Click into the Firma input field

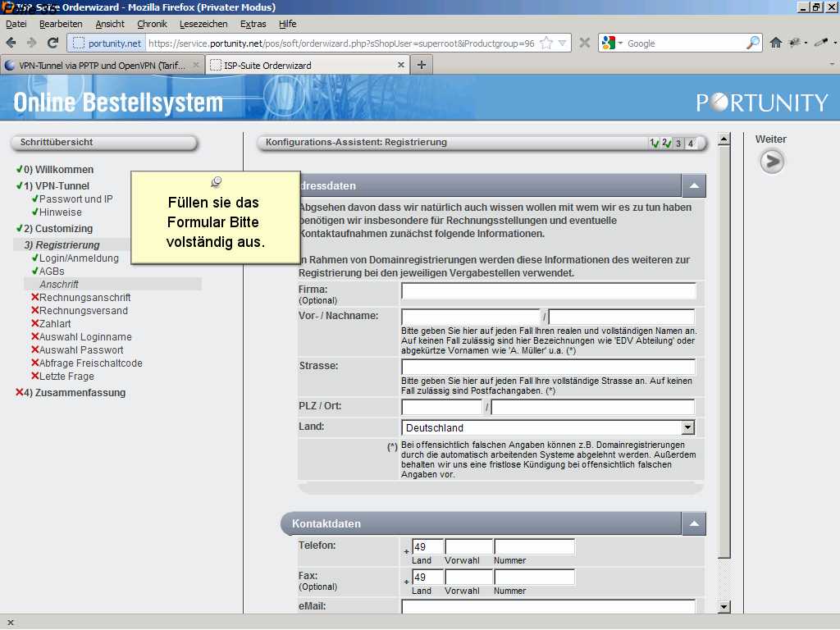548,290
